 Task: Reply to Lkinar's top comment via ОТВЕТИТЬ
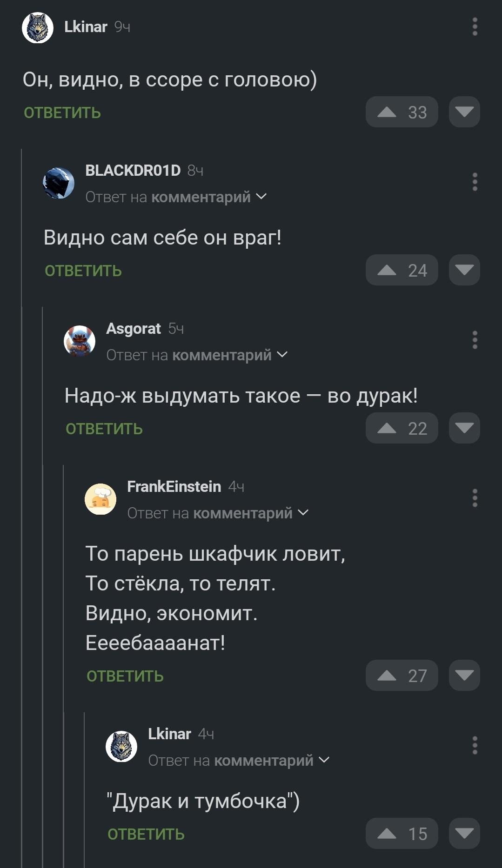point(62,113)
